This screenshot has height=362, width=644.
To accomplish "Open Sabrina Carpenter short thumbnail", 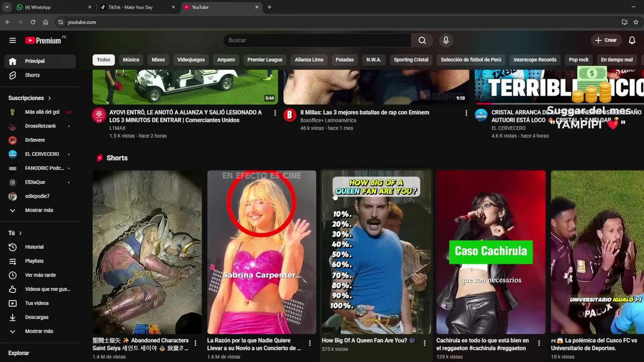I will [262, 252].
